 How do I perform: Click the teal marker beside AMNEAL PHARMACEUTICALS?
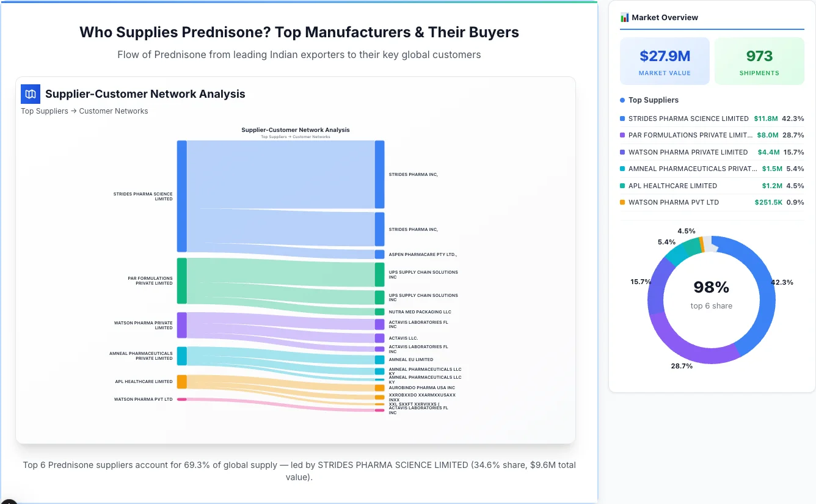[622, 169]
